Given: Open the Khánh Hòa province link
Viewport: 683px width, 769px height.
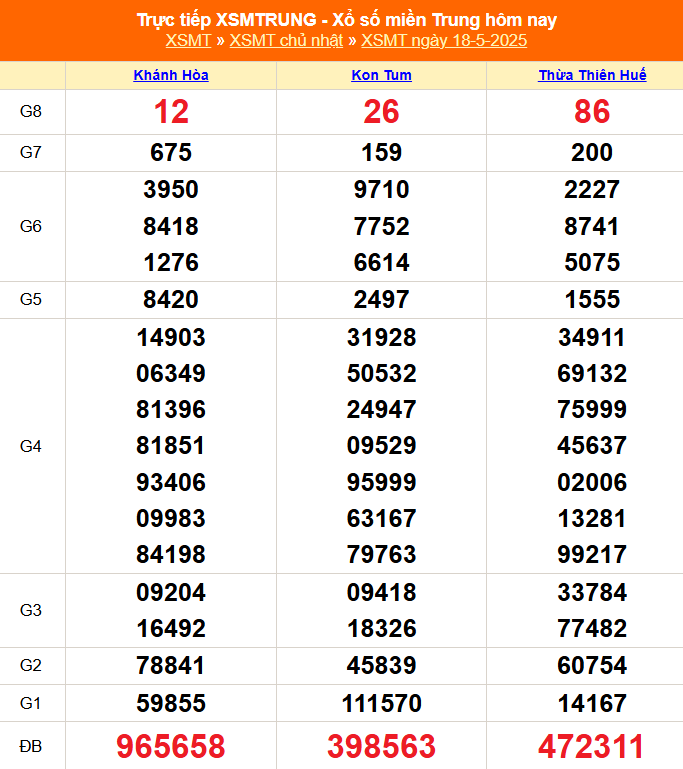Looking at the screenshot, I should [171, 75].
